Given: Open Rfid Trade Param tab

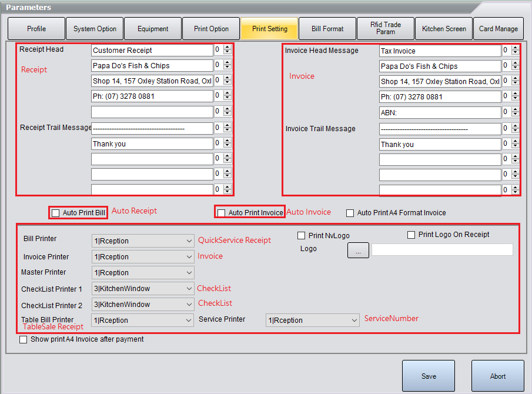Looking at the screenshot, I should 386,29.
